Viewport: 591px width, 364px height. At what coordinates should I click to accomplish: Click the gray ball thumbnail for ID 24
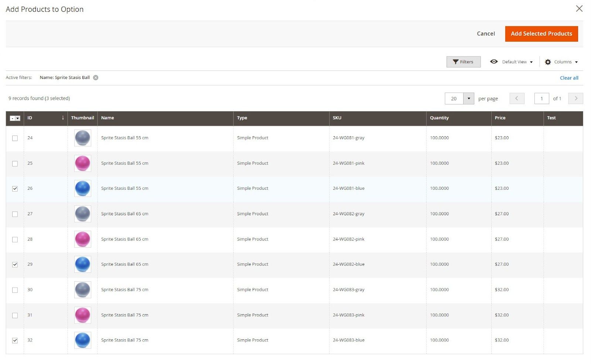click(83, 138)
